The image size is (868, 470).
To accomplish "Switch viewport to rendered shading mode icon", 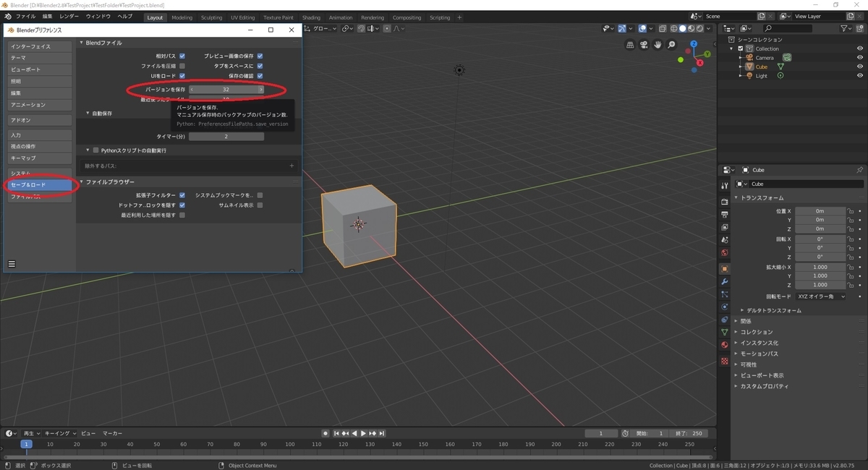I will tap(699, 28).
